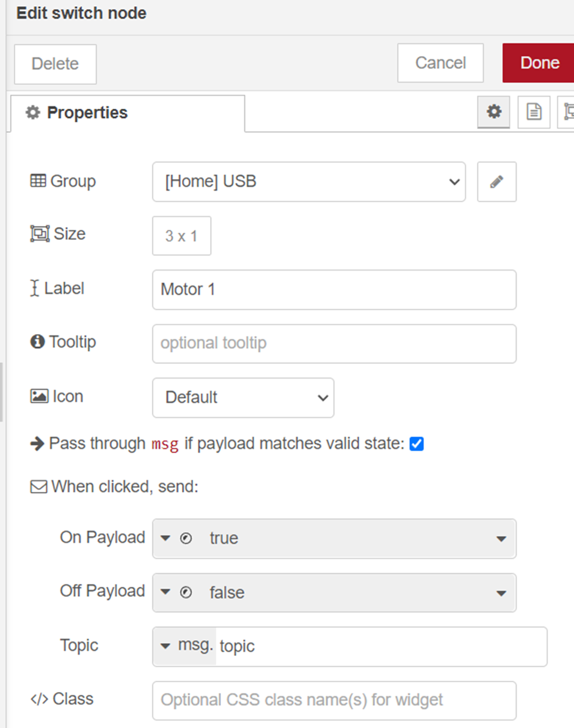
Task: Open true value options arrow for On Payload
Action: [501, 539]
